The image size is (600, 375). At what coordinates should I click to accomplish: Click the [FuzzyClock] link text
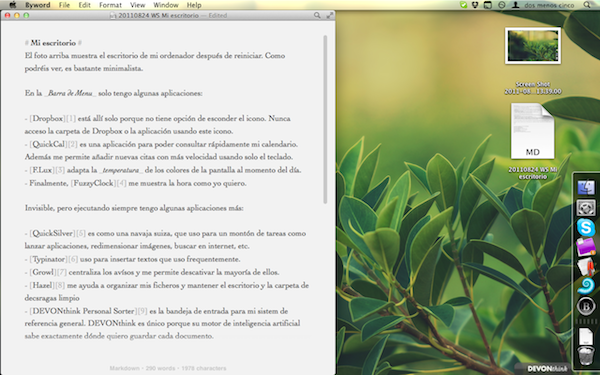point(93,183)
